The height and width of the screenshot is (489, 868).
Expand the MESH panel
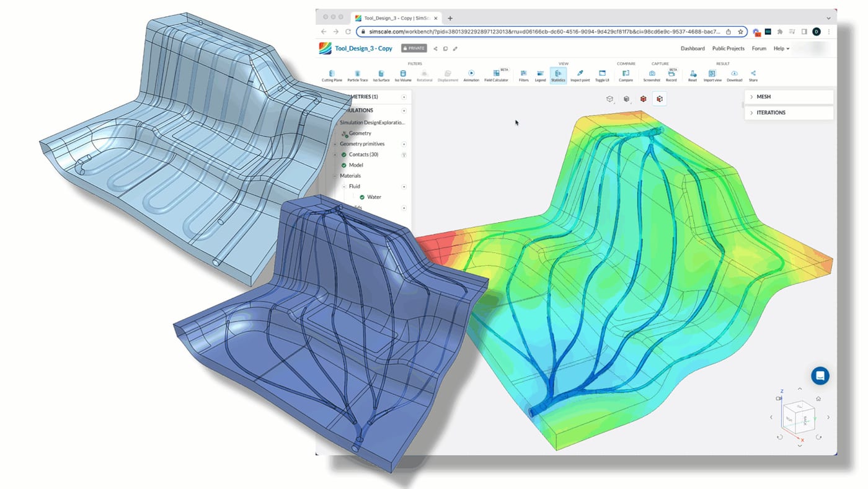click(789, 97)
